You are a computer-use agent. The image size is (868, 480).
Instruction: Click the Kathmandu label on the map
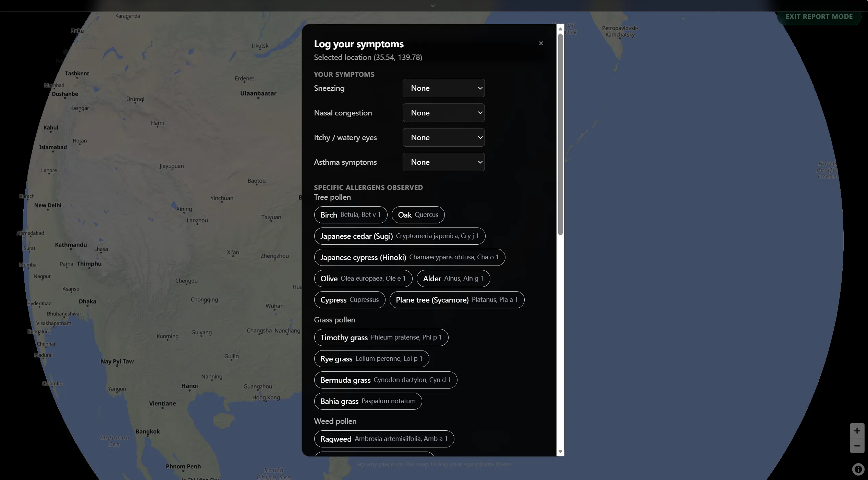71,245
